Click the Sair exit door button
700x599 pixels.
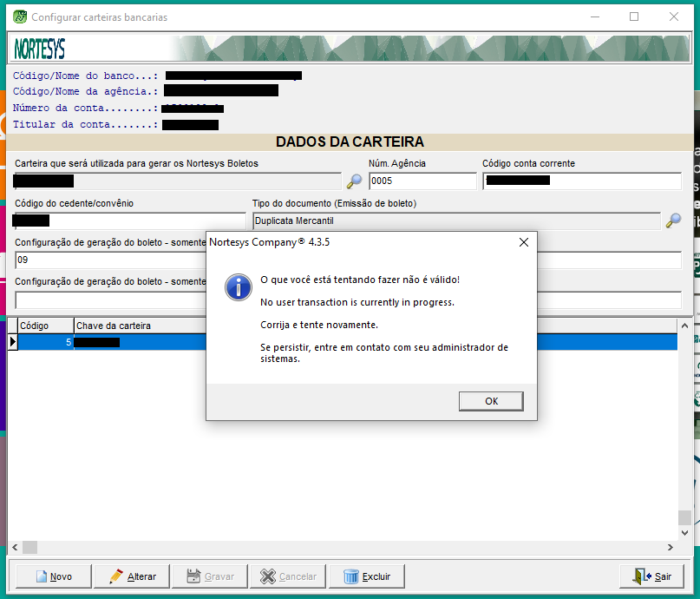(x=652, y=576)
